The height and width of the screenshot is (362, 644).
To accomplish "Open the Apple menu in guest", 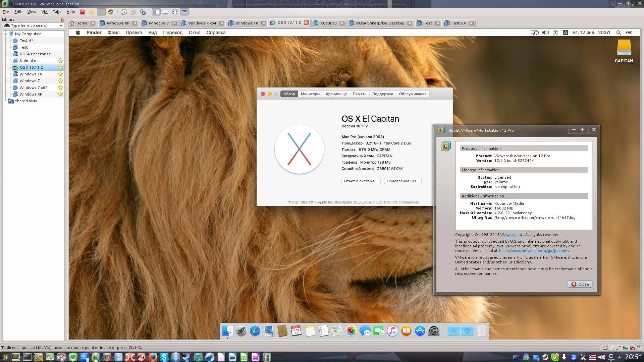I will (78, 33).
